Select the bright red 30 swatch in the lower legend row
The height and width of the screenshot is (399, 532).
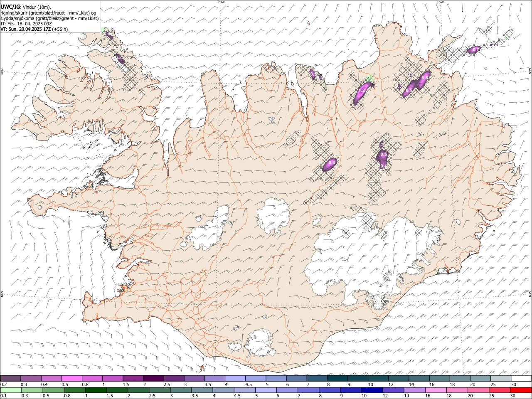[521, 390]
